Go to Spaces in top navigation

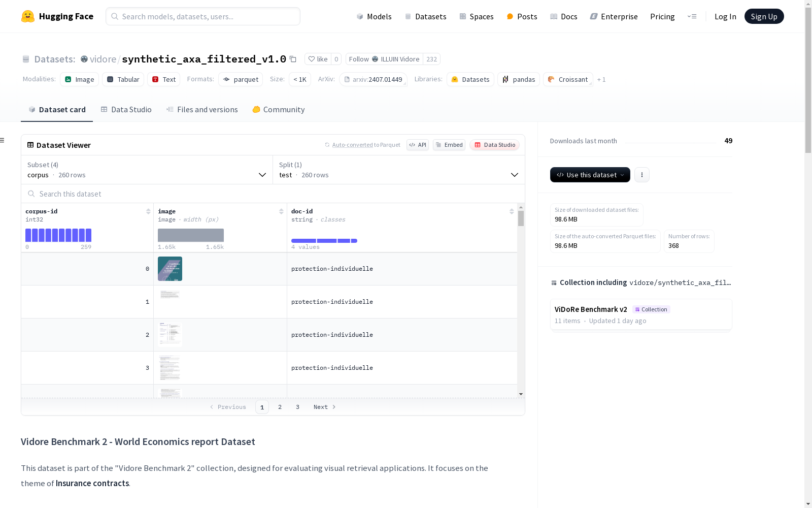477,16
